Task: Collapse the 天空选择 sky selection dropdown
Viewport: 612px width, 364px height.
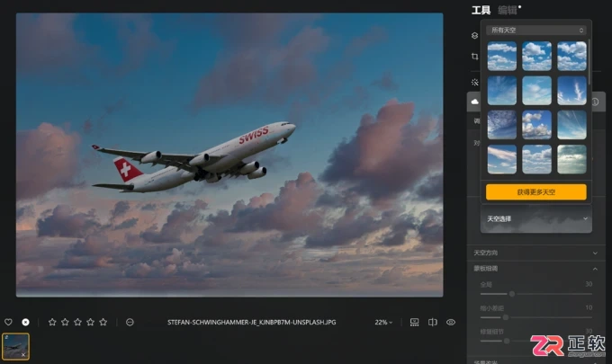Action: click(x=536, y=218)
